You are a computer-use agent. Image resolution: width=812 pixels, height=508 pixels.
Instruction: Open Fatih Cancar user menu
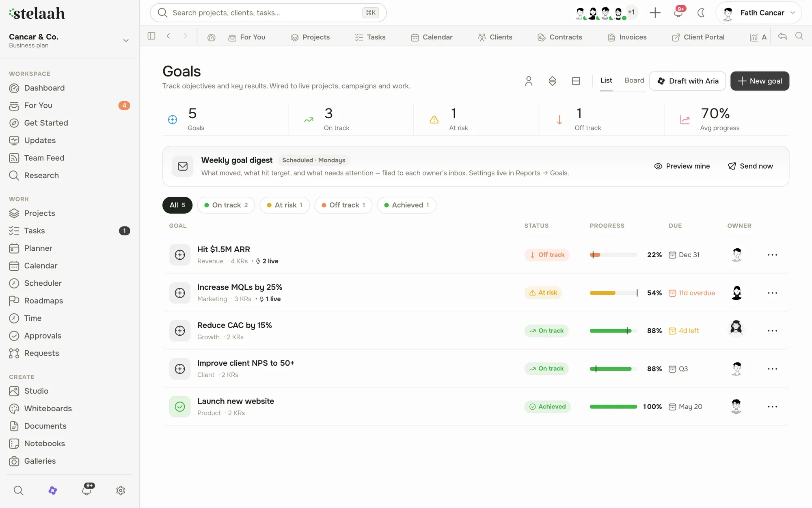(x=758, y=13)
